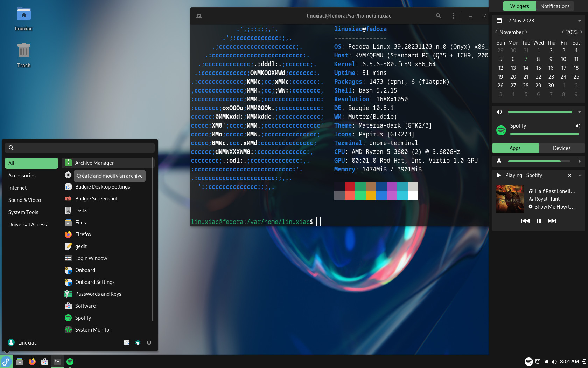Image resolution: width=588 pixels, height=368 pixels.
Task: Select the Widgets tab
Action: (x=519, y=6)
